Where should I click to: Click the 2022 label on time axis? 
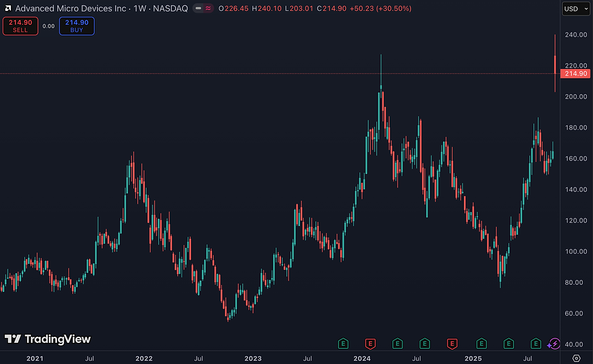pyautogui.click(x=144, y=359)
